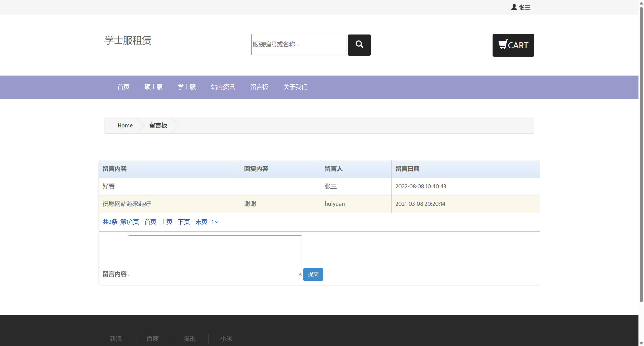Click the 学士服租赁 site title

click(128, 40)
